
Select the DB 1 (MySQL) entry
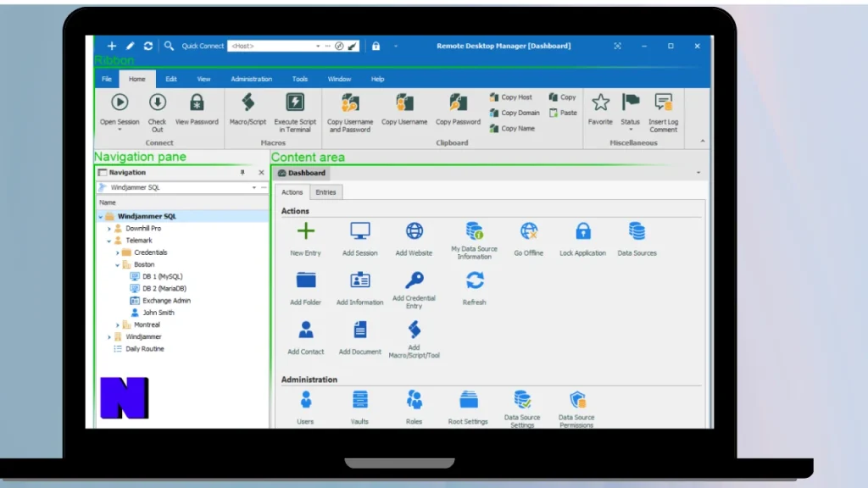point(156,277)
